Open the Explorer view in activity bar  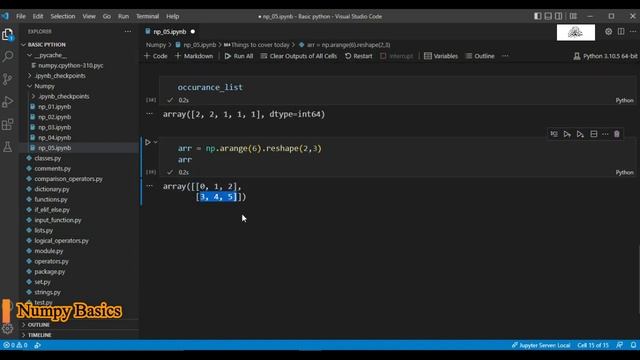tap(7, 35)
